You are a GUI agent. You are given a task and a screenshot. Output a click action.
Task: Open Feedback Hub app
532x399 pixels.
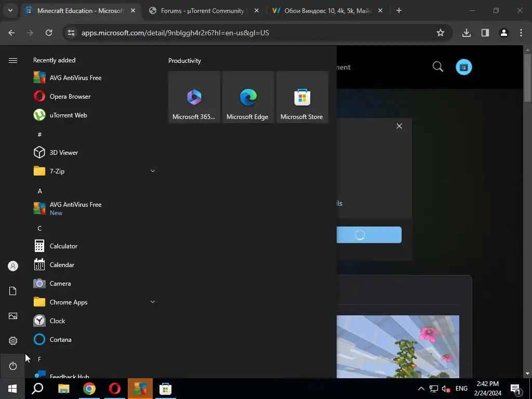[95, 374]
